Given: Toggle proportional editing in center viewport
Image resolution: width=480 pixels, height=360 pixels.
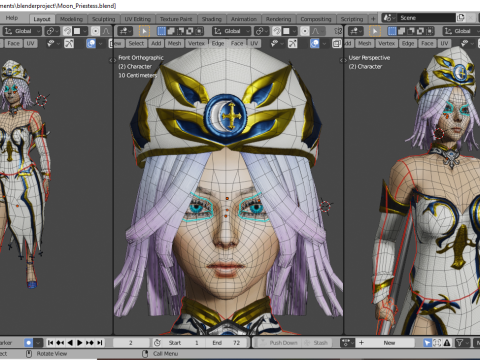Looking at the screenshot, I should click(305, 31).
